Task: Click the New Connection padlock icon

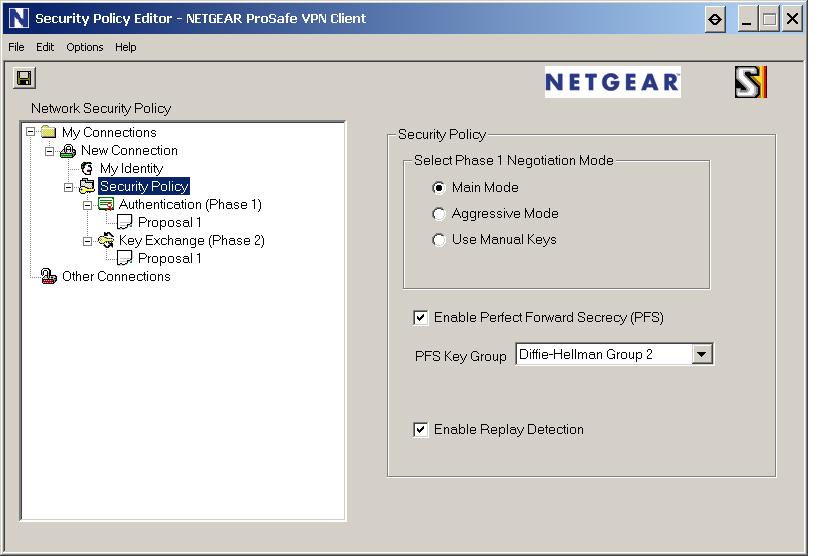Action: click(68, 151)
